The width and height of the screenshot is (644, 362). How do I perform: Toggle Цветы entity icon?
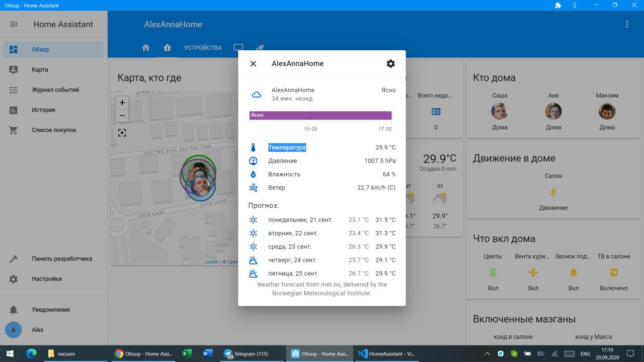pos(493,273)
